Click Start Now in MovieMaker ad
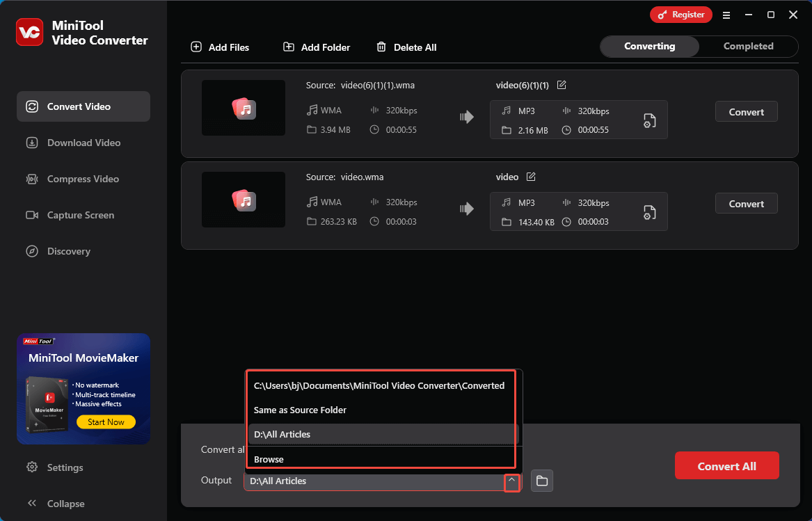This screenshot has height=521, width=812. tap(106, 422)
